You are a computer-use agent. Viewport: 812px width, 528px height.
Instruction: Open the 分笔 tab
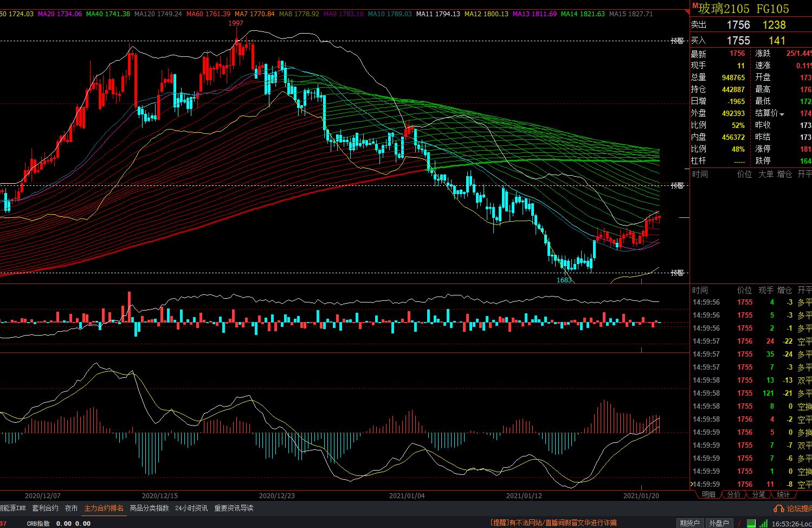[x=758, y=494]
